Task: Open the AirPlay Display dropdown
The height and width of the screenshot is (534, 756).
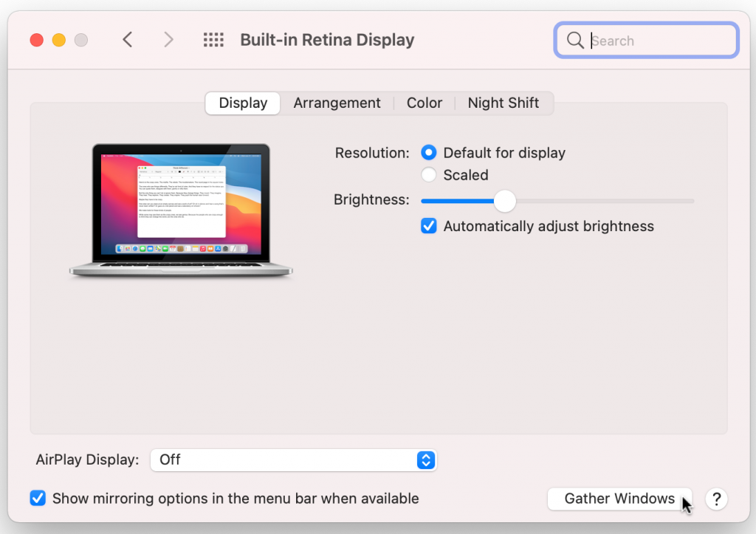Action: [x=293, y=460]
